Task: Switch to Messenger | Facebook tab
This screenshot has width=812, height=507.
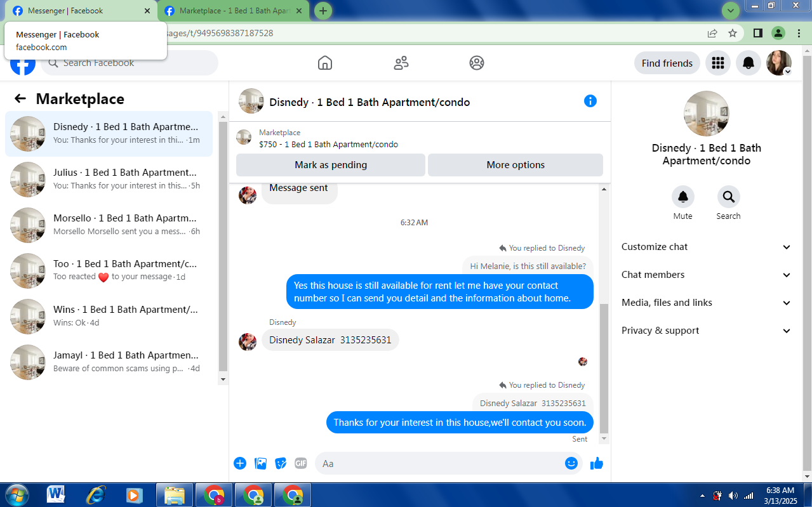Action: click(81, 11)
